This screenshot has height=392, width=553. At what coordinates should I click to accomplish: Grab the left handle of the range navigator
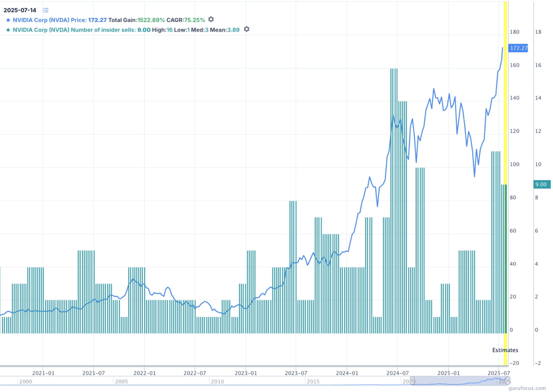[412, 381]
